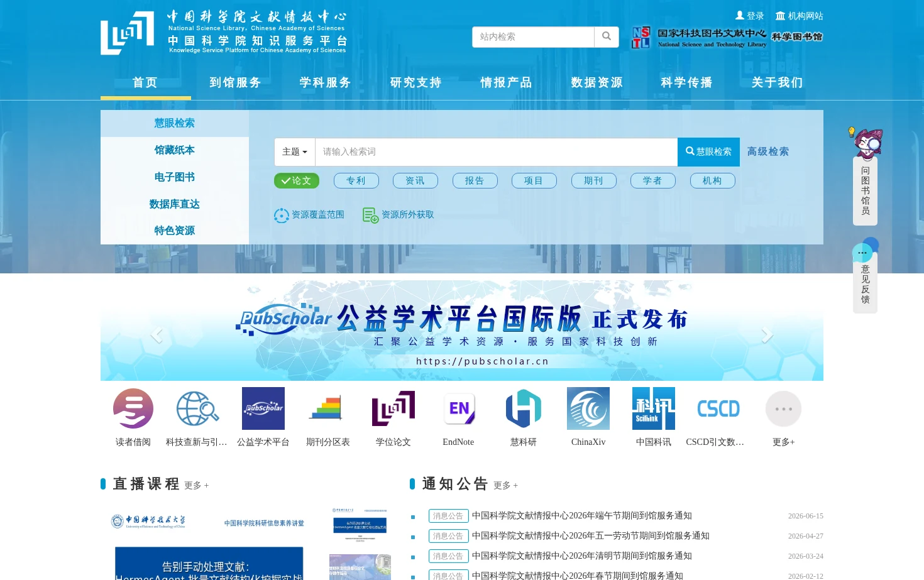Open the 科技查新与引证 globe icon
Screen dimensions: 924x580
tap(197, 408)
